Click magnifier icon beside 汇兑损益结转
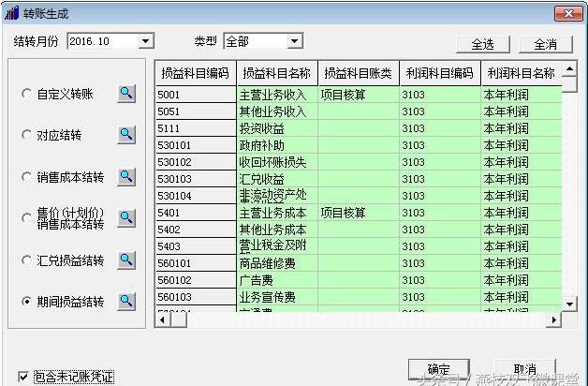 click(126, 260)
